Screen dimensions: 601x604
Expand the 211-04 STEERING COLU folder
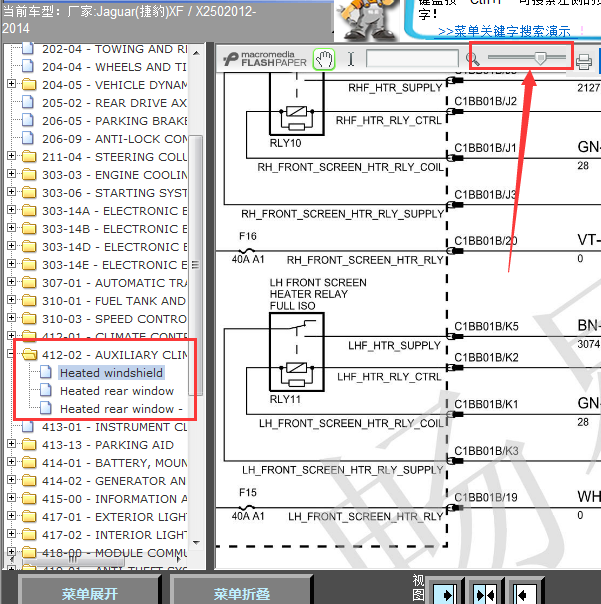11,155
